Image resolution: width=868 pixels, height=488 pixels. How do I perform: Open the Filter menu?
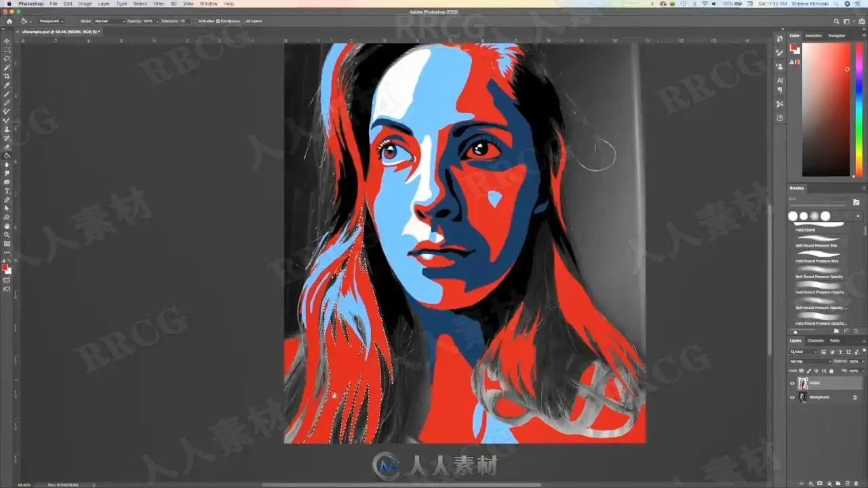click(x=159, y=3)
